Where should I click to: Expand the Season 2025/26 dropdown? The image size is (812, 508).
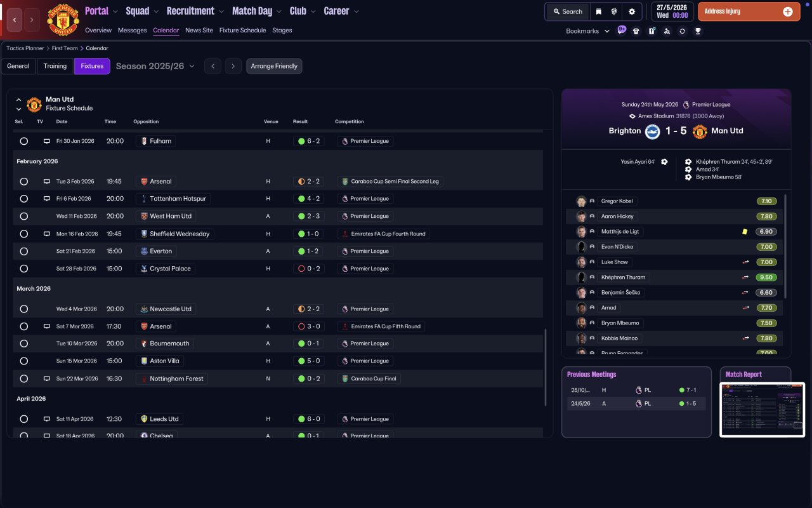[155, 66]
